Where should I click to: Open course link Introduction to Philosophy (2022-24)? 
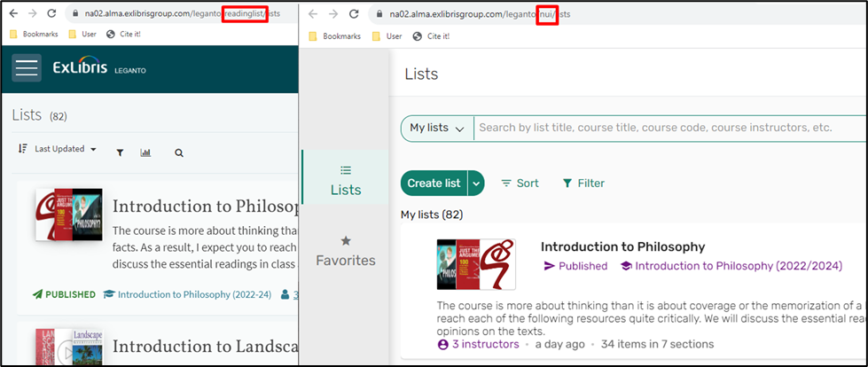tap(187, 294)
